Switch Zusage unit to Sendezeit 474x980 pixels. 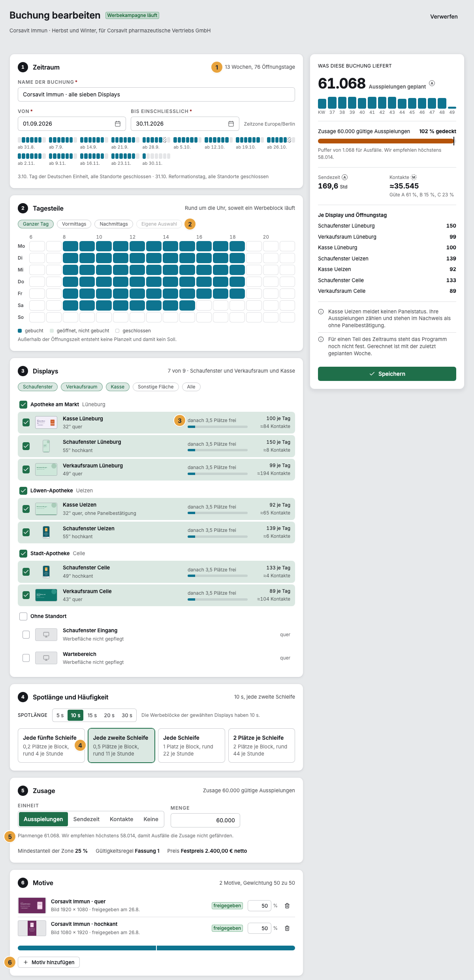click(87, 819)
